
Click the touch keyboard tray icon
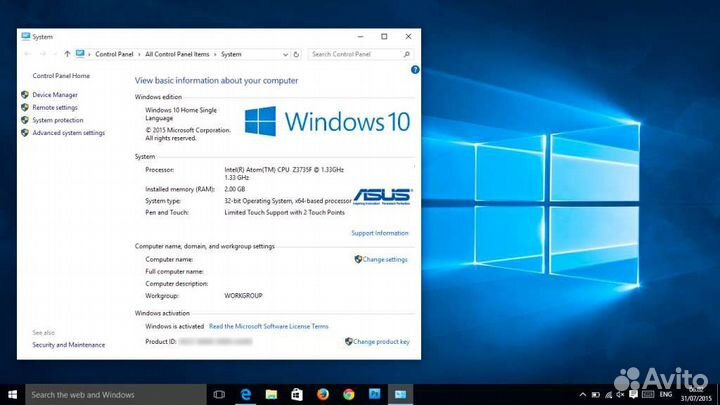(648, 394)
